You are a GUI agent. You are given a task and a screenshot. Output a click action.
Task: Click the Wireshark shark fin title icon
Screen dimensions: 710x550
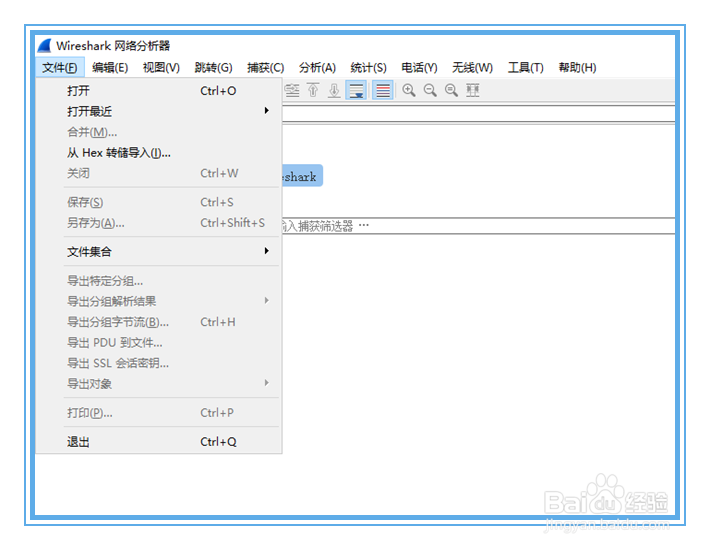[x=44, y=46]
